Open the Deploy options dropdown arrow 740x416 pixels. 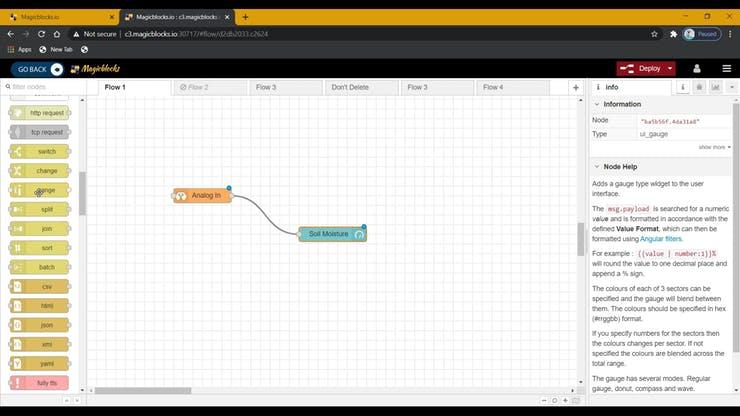tap(669, 68)
